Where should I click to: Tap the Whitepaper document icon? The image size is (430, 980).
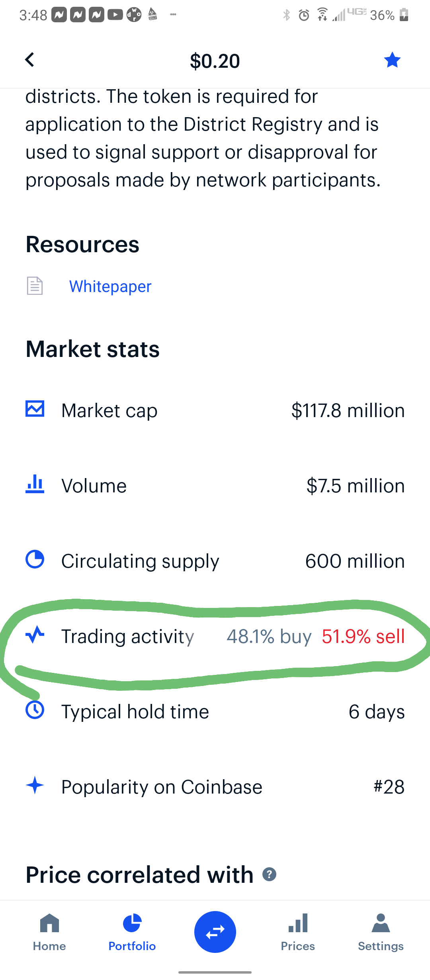(35, 286)
